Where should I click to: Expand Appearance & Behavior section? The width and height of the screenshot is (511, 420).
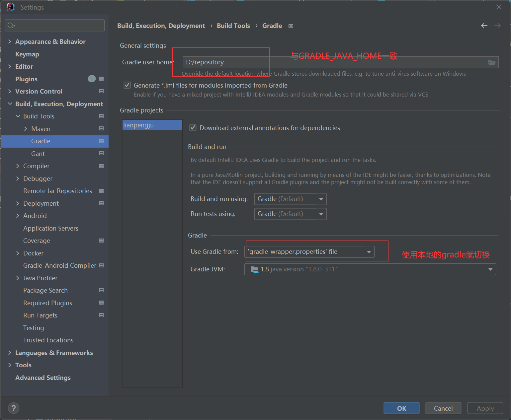[10, 41]
